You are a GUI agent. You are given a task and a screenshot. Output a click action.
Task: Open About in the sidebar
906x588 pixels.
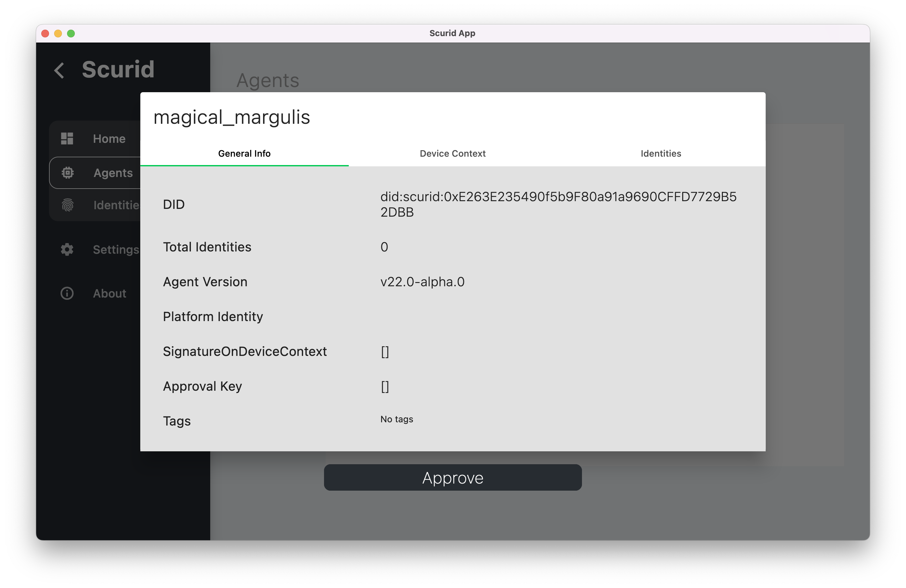(x=110, y=293)
